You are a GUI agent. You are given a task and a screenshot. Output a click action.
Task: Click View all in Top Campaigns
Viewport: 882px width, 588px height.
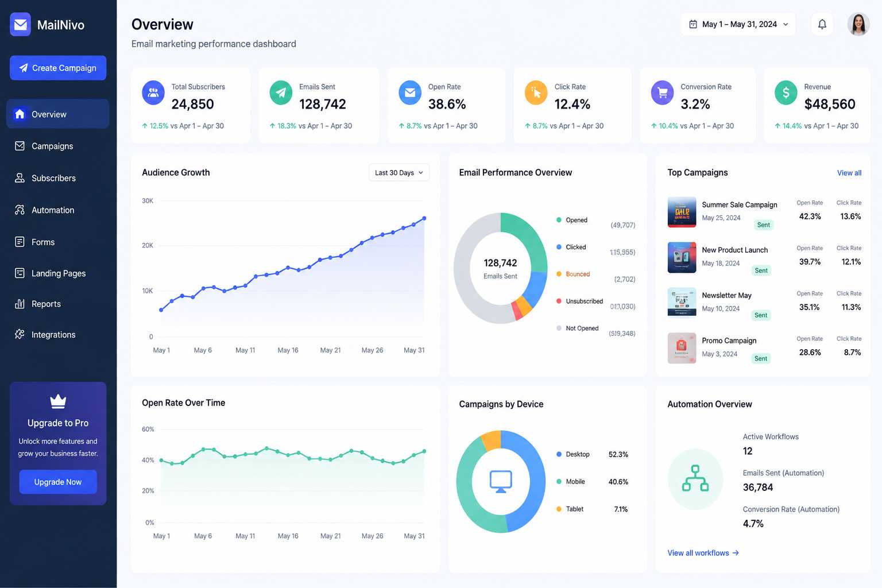point(849,173)
